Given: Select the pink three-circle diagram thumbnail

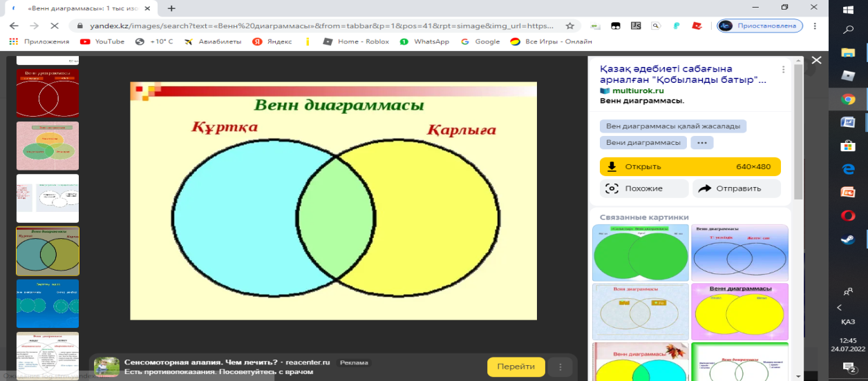Looking at the screenshot, I should pyautogui.click(x=48, y=146).
